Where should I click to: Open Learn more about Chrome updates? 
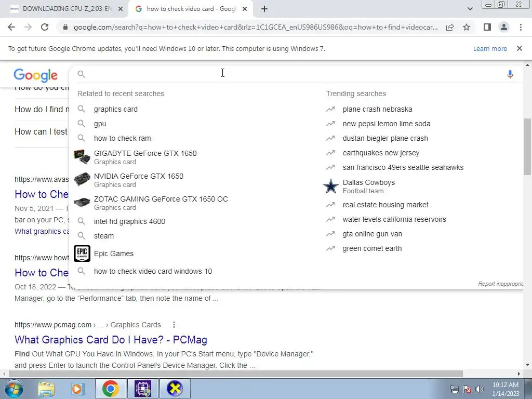pyautogui.click(x=490, y=48)
